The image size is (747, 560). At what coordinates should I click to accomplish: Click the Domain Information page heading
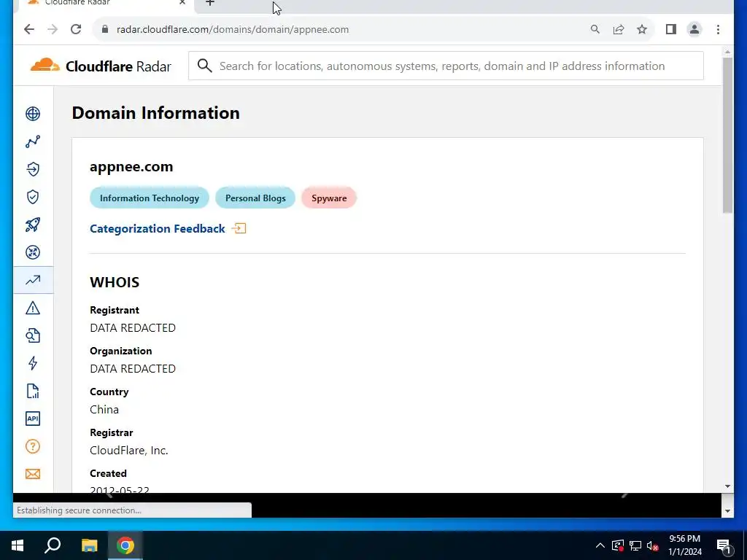click(156, 113)
